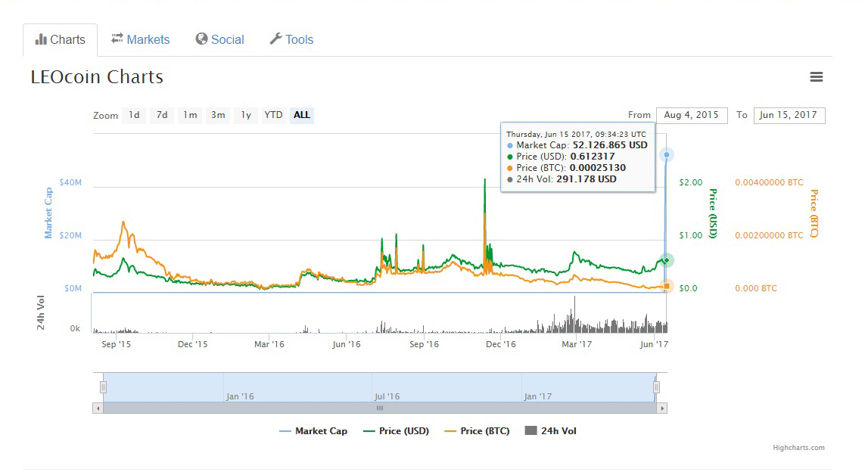Click the Dec '16 x-axis label

500,344
